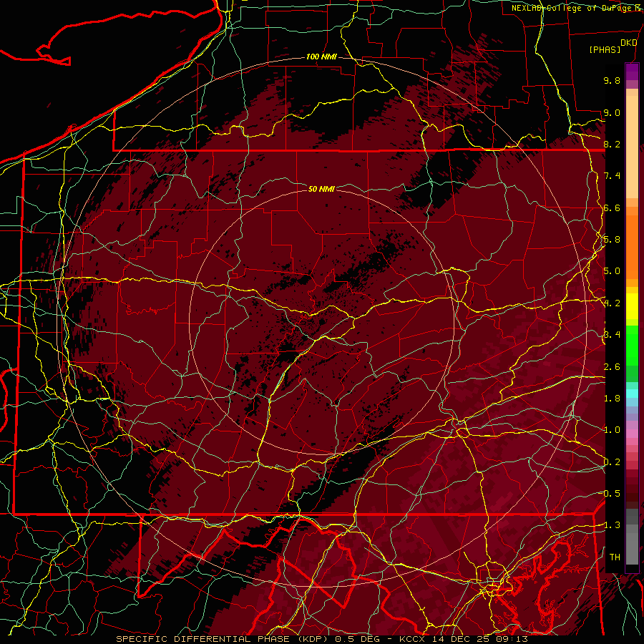Viewport: 644px width, 644px height.
Task: Click the 50 NMI range ring label
Action: 321,189
